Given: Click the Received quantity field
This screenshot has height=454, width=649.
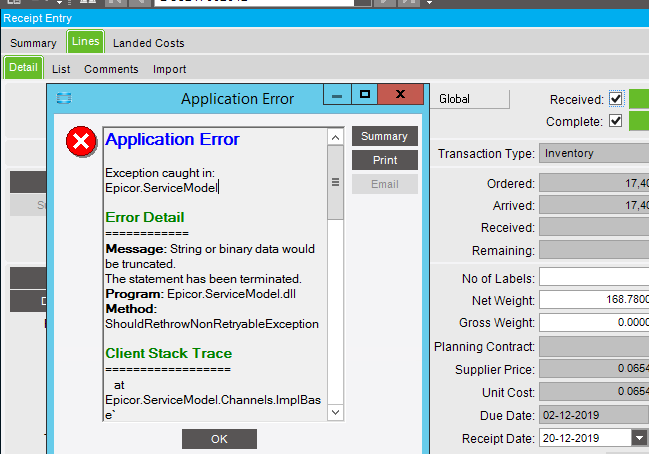Looking at the screenshot, I should pyautogui.click(x=594, y=227).
